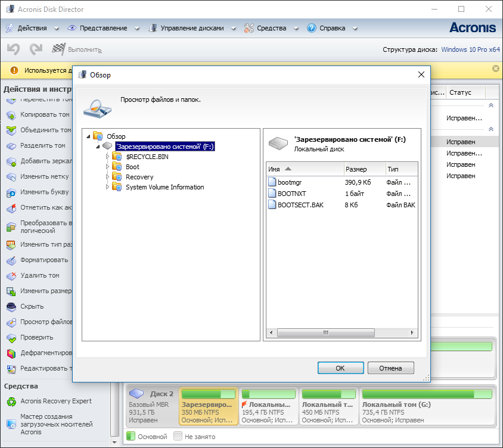503x448 pixels.
Task: Expand the System Volume Information folder node
Action: [107, 187]
